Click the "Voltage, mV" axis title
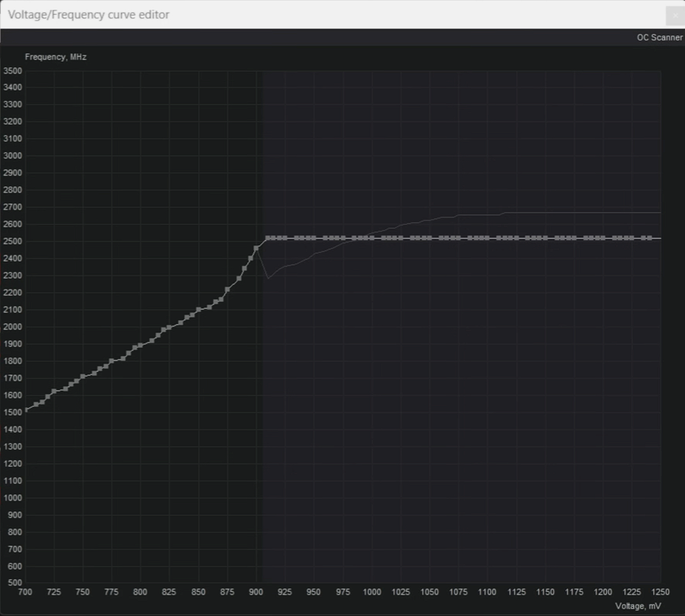685x616 pixels. pyautogui.click(x=638, y=606)
